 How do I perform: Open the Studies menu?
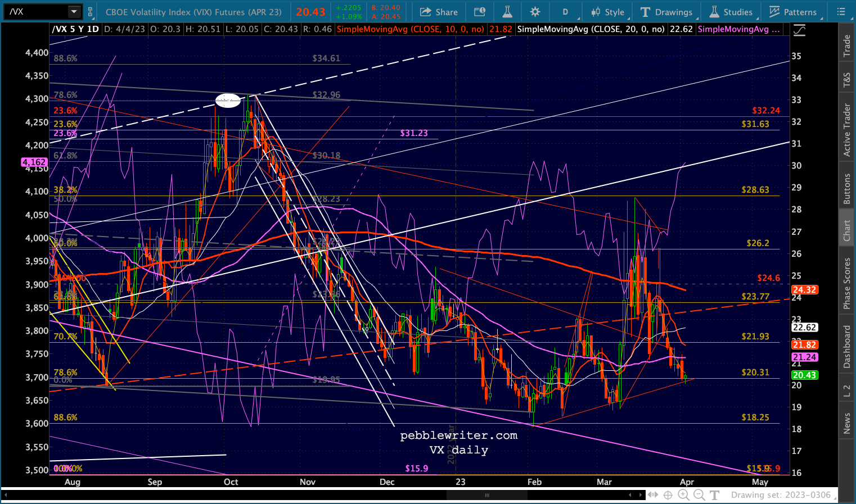731,12
